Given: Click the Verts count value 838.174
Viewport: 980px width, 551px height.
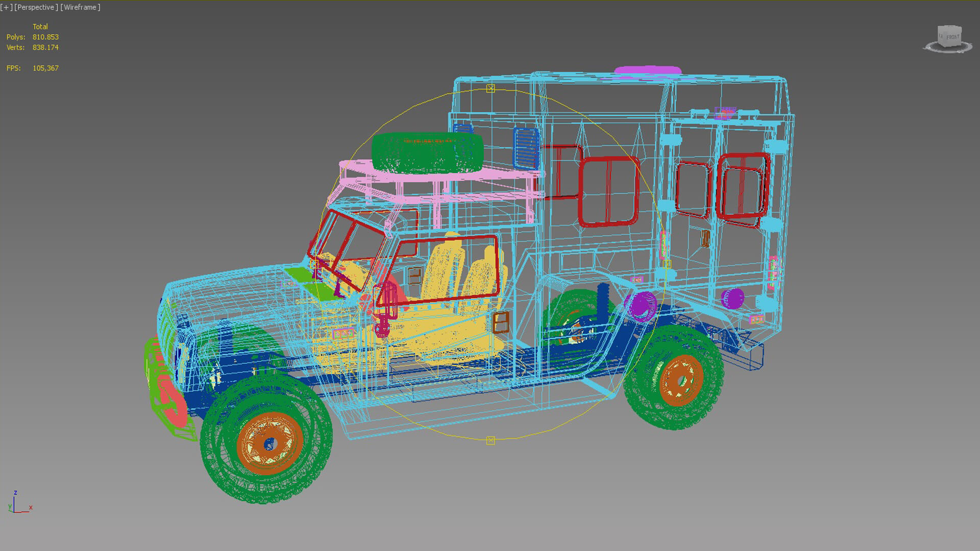Looking at the screenshot, I should pyautogui.click(x=45, y=47).
